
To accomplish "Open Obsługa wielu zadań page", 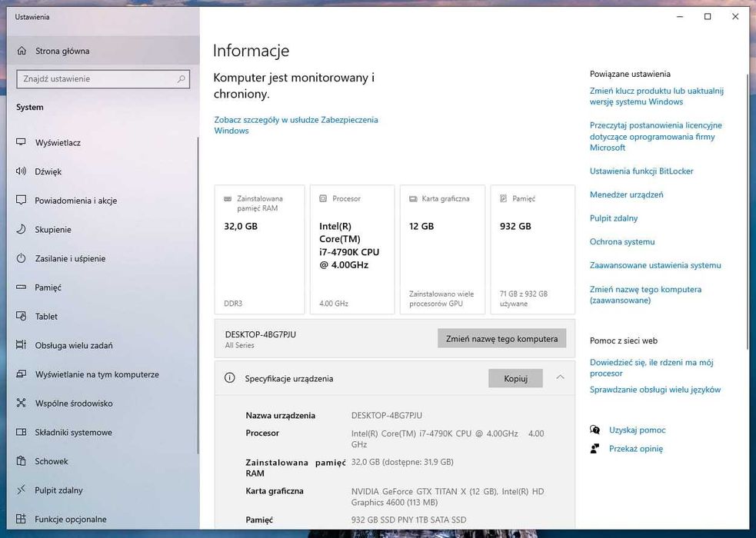I will click(x=102, y=345).
